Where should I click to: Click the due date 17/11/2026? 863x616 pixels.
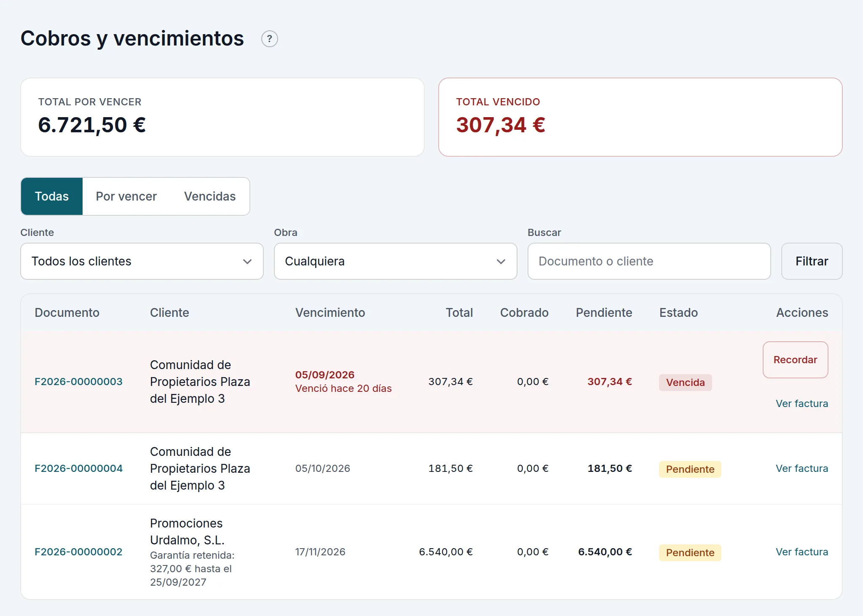pyautogui.click(x=320, y=552)
